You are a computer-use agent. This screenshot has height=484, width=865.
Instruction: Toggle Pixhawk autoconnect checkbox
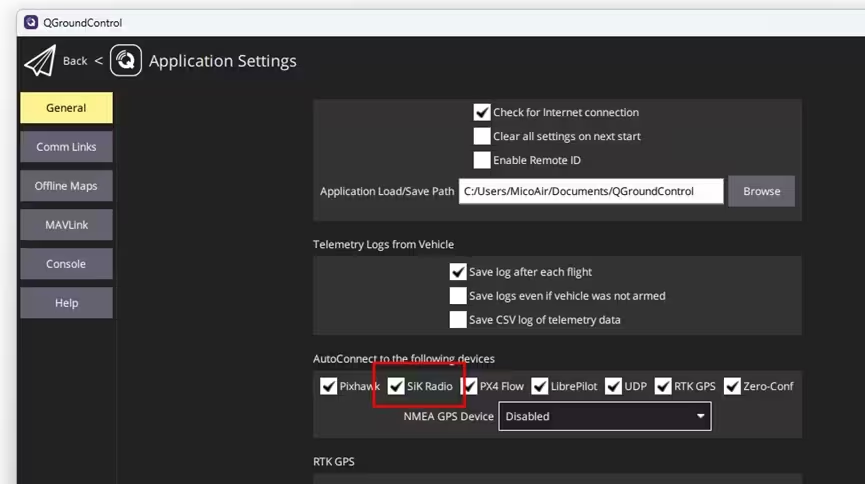pos(328,386)
